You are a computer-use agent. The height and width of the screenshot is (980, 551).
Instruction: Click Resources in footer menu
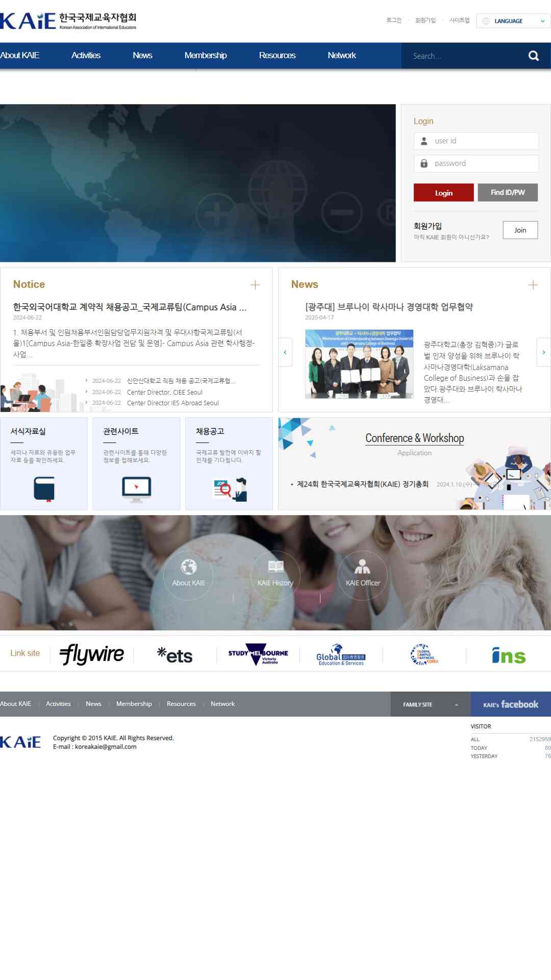[x=181, y=704]
